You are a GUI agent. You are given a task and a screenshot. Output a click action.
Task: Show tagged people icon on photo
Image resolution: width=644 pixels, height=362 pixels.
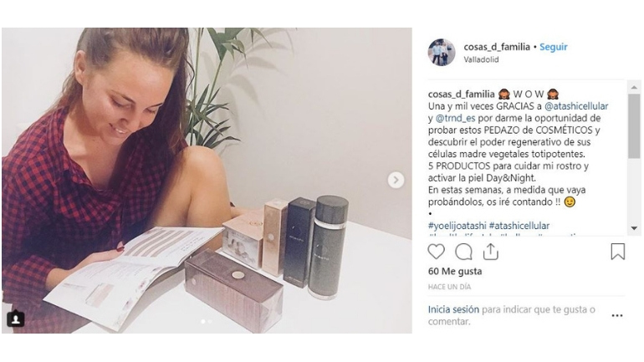coord(16,319)
